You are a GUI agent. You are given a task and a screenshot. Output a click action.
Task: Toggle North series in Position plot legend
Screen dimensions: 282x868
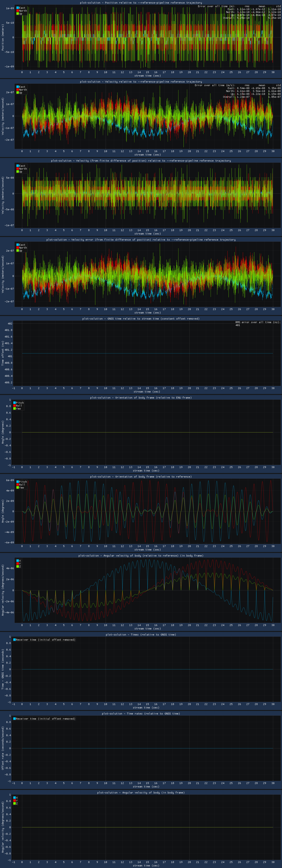[22, 11]
